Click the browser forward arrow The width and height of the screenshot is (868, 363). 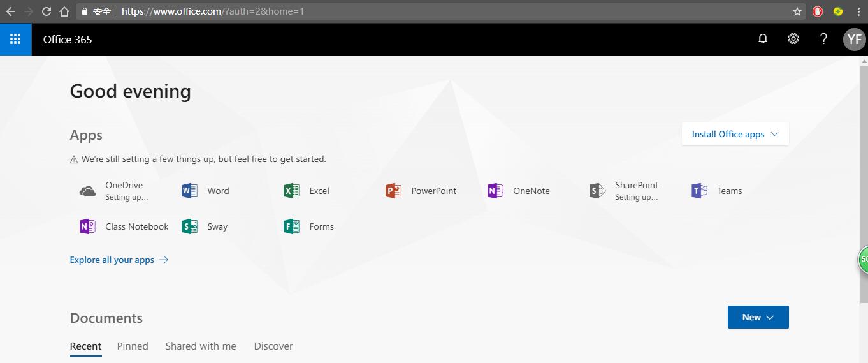click(29, 11)
